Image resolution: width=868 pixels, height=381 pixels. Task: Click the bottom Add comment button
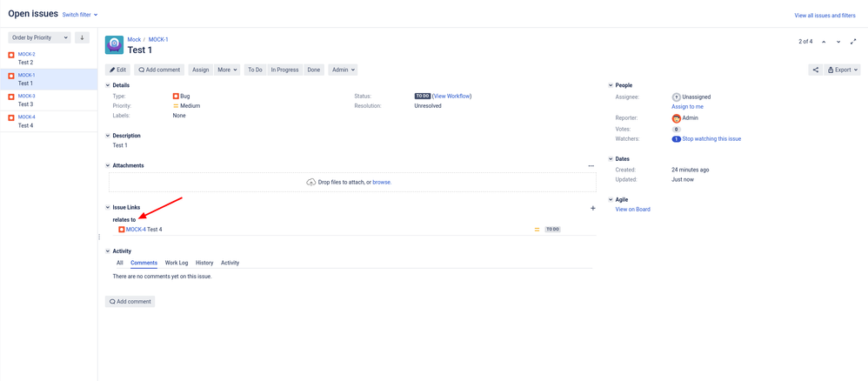click(130, 302)
